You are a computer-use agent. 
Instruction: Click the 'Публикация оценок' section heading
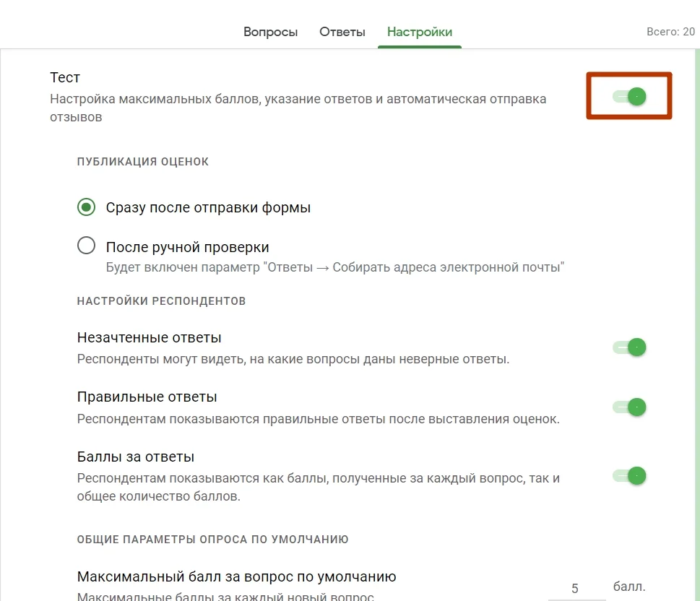(143, 162)
